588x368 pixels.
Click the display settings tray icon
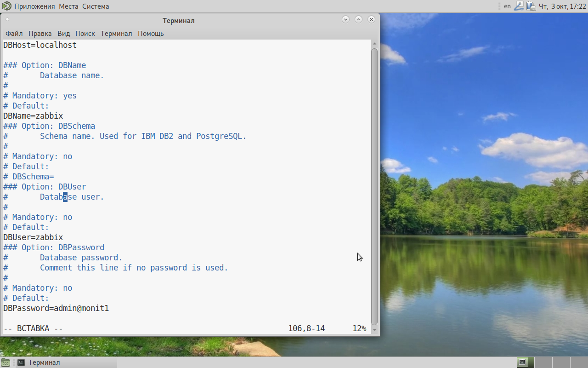[x=531, y=6]
